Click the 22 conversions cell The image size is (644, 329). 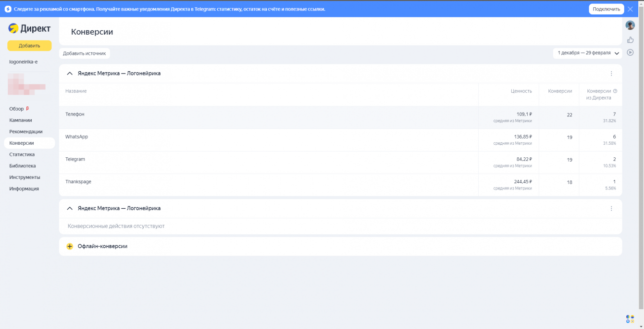point(570,115)
